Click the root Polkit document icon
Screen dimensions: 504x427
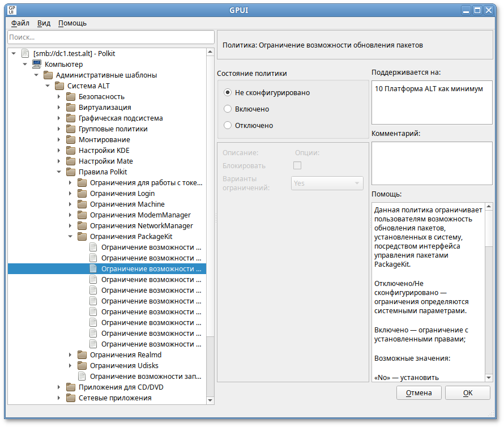point(25,53)
